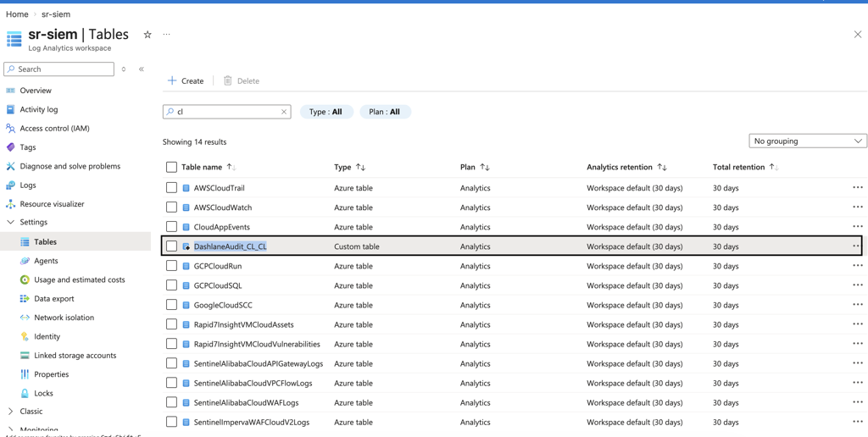The width and height of the screenshot is (868, 437).
Task: Open the Linked storage accounts menu item
Action: point(75,355)
